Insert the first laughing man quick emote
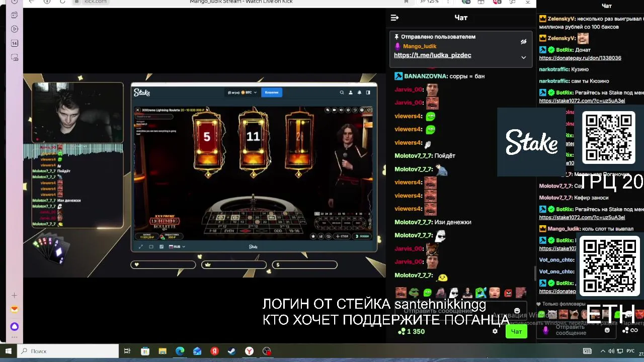The width and height of the screenshot is (644, 362). tap(401, 293)
